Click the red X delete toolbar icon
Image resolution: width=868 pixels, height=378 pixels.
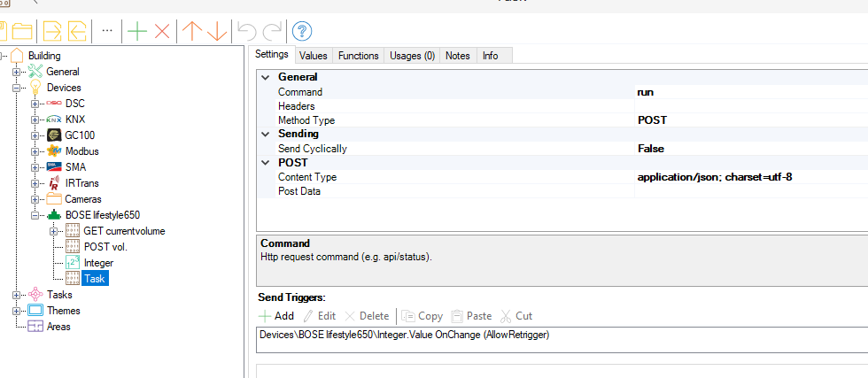(162, 32)
